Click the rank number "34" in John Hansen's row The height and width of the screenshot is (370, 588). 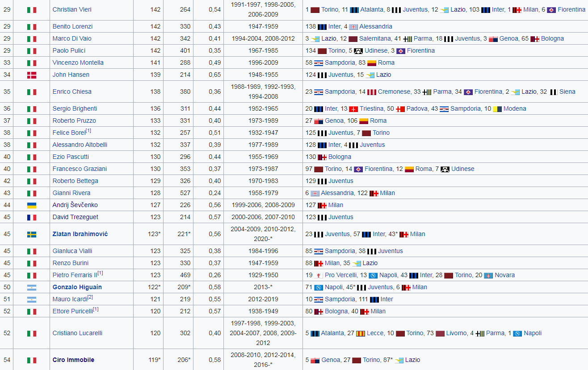pyautogui.click(x=7, y=75)
